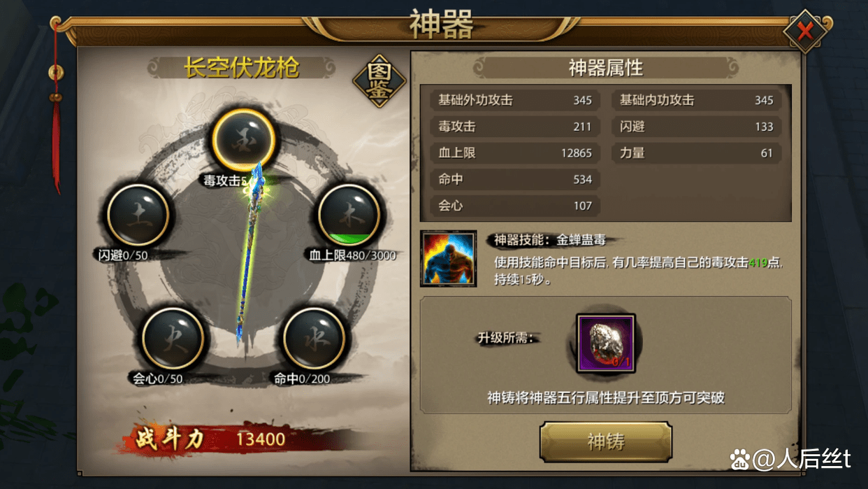Click the 长空伏龙枪 weapon title
868x489 pixels.
pyautogui.click(x=242, y=68)
